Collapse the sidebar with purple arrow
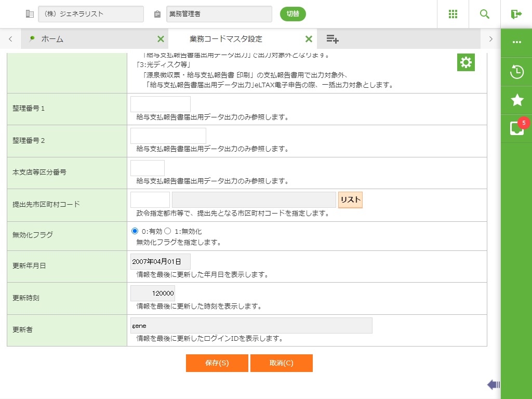 pos(493,384)
